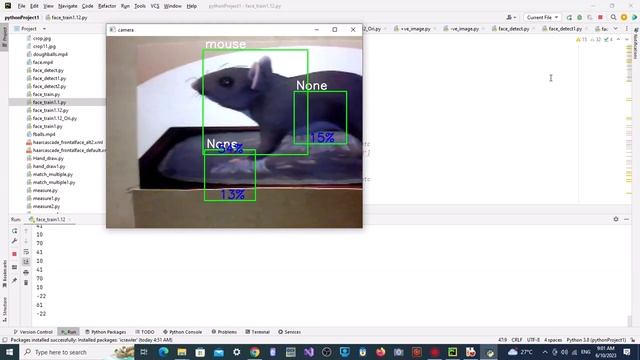640x360 pixels.
Task: Open the Current File run configuration dropdown
Action: tap(542, 18)
